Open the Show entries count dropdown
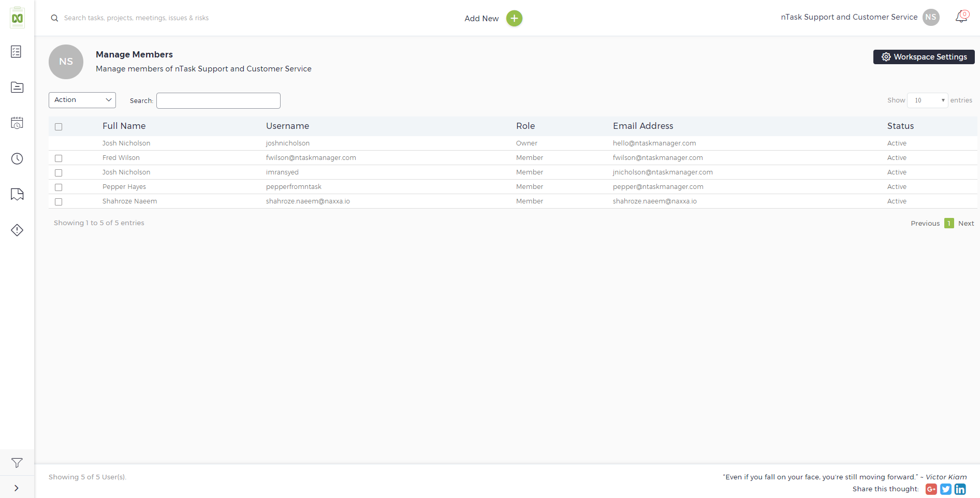 coord(927,100)
